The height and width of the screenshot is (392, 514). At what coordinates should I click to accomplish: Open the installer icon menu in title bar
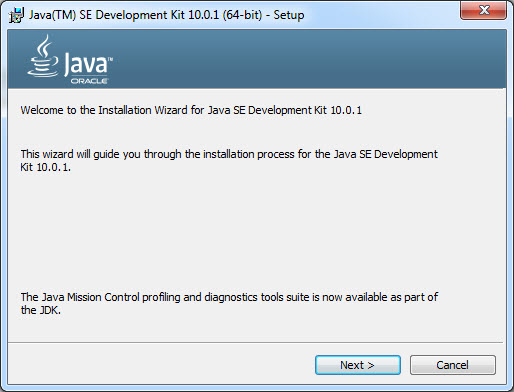tap(16, 15)
